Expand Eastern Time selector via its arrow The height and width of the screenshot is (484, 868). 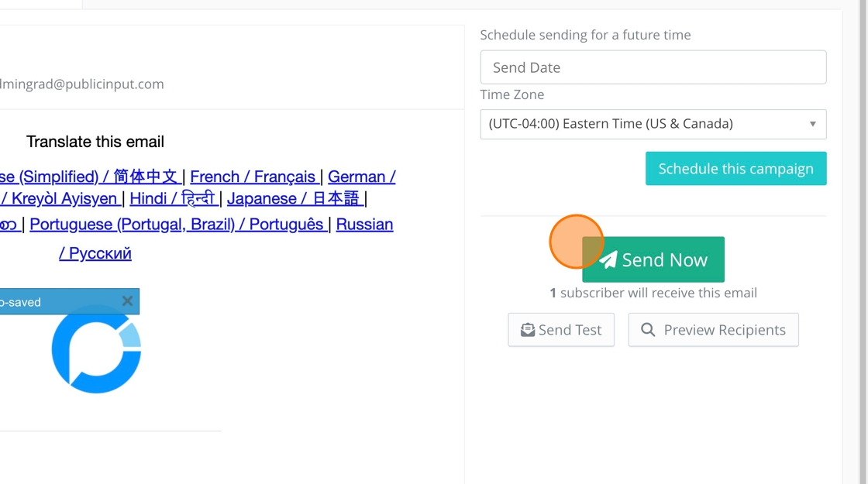coord(813,124)
